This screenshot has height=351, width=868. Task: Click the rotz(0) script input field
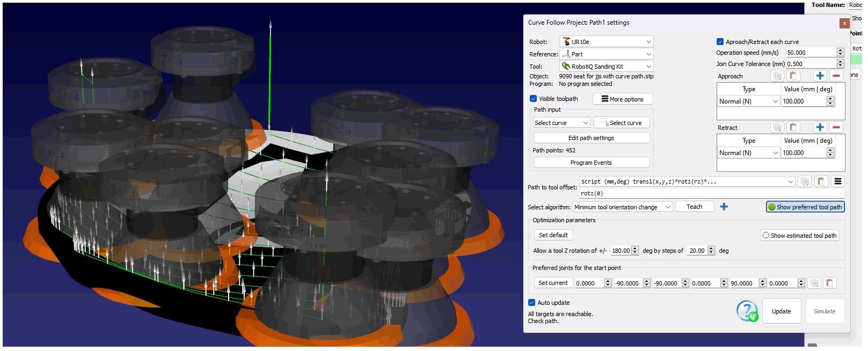[711, 194]
